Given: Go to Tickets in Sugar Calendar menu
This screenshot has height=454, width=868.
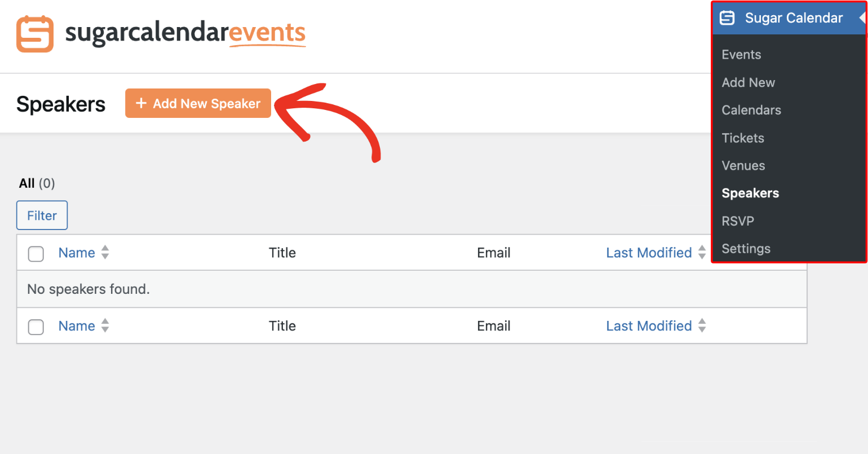Looking at the screenshot, I should [x=743, y=138].
